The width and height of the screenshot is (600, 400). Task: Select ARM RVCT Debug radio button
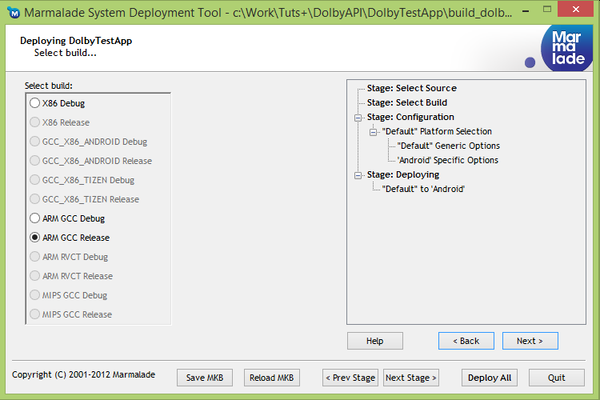pos(35,256)
